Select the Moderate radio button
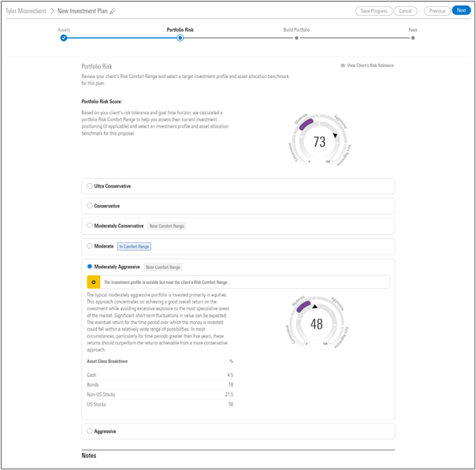The image size is (476, 470). pyautogui.click(x=90, y=246)
